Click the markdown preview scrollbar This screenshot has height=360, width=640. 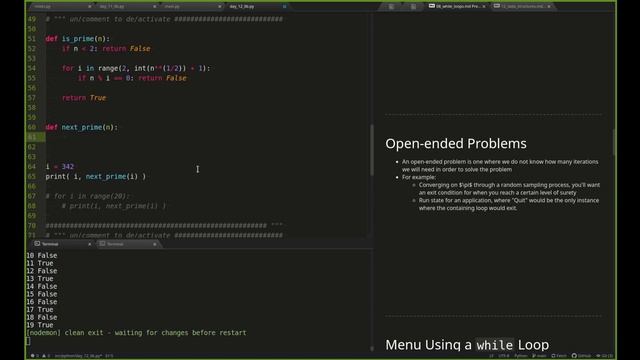coord(614,142)
